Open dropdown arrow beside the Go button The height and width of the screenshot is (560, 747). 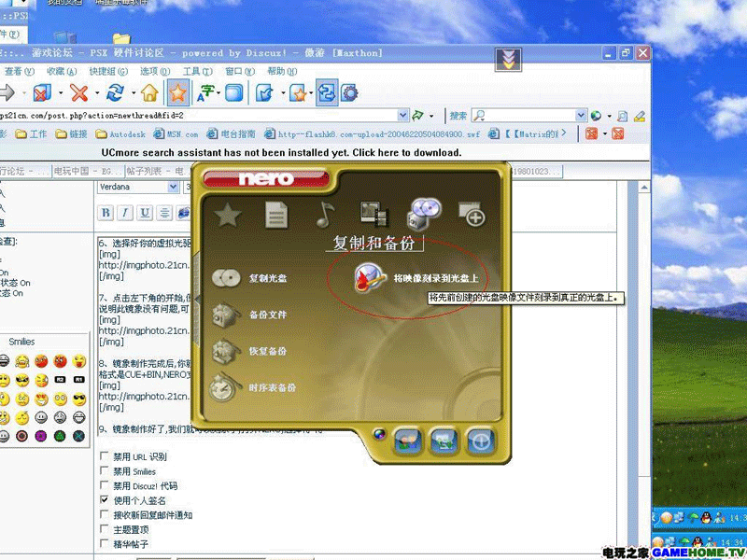click(x=431, y=116)
